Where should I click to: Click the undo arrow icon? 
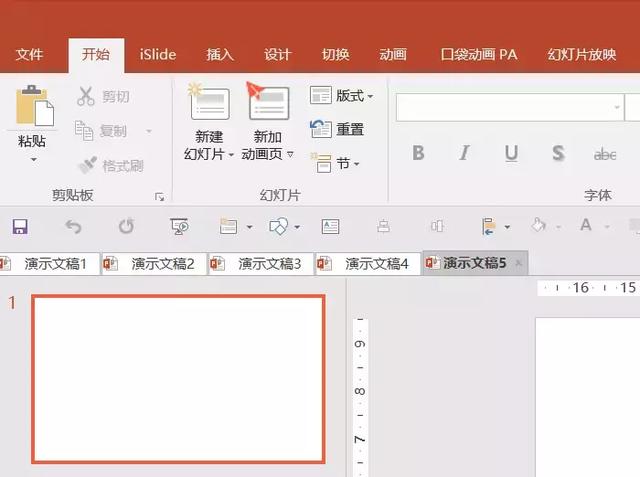coord(73,226)
